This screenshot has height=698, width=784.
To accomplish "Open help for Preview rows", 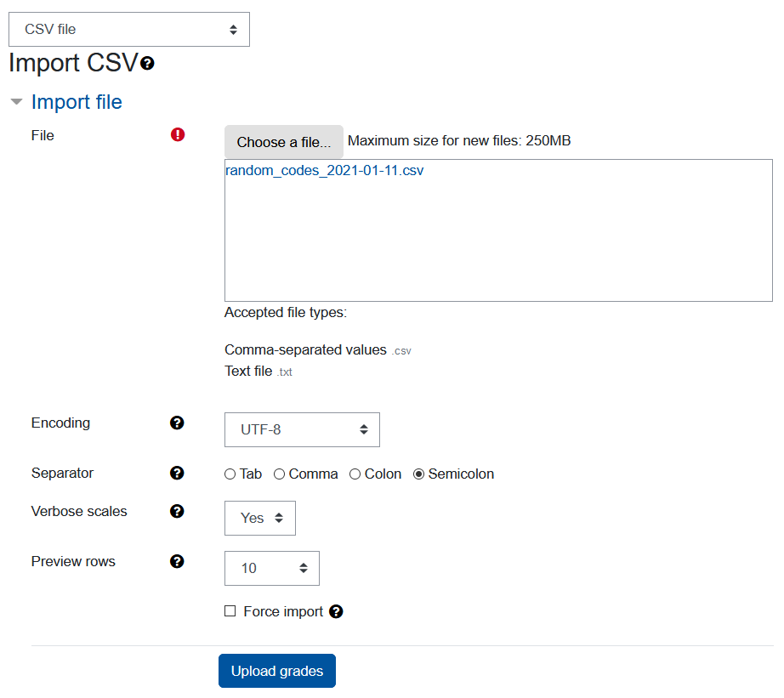I will [177, 561].
